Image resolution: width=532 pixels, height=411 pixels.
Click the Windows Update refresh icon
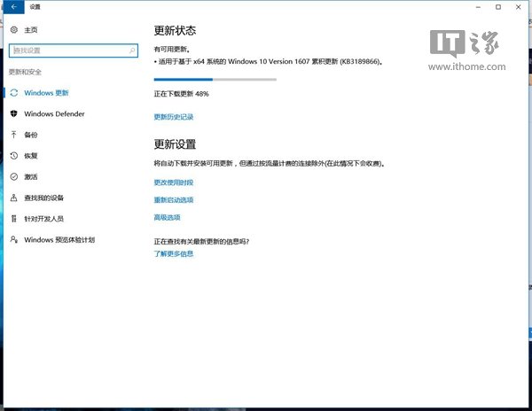(13, 93)
